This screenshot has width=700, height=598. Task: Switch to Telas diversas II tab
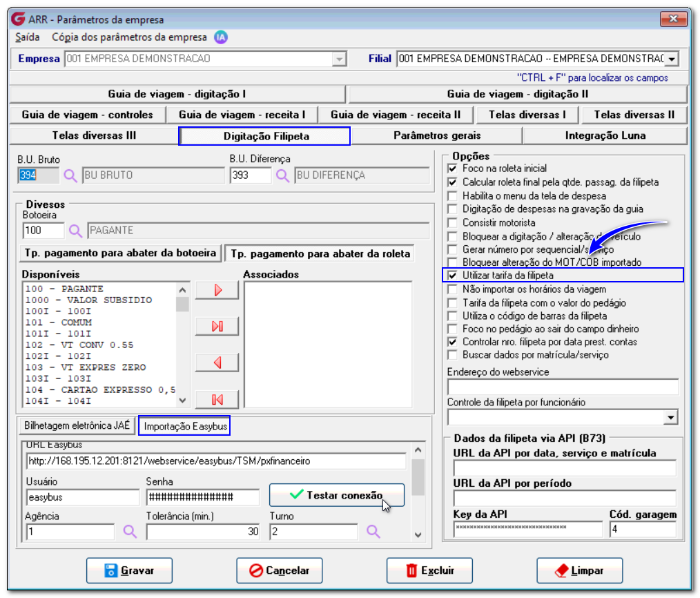pyautogui.click(x=634, y=115)
